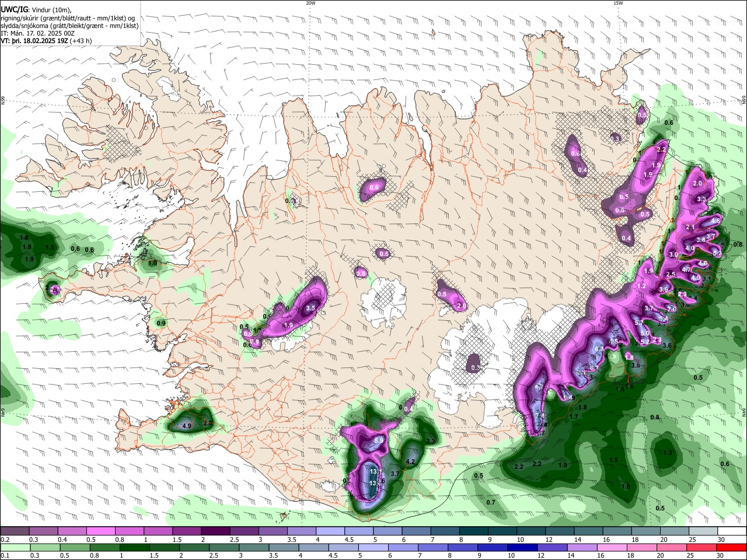Click the 2.1 snowfall value on the map
Viewport: 747px width, 560px height.
click(690, 227)
